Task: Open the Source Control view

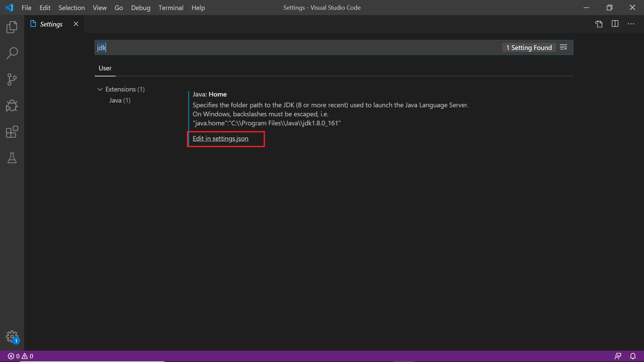Action: point(12,79)
